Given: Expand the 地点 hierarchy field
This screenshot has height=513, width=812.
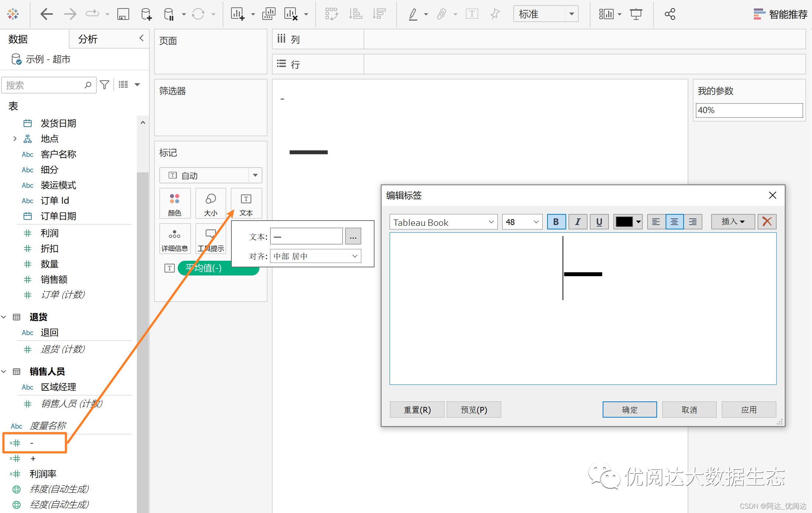Looking at the screenshot, I should click(x=15, y=139).
